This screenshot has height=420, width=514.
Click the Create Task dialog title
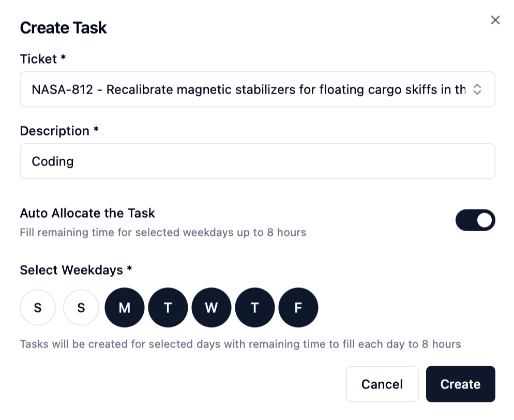(x=63, y=27)
